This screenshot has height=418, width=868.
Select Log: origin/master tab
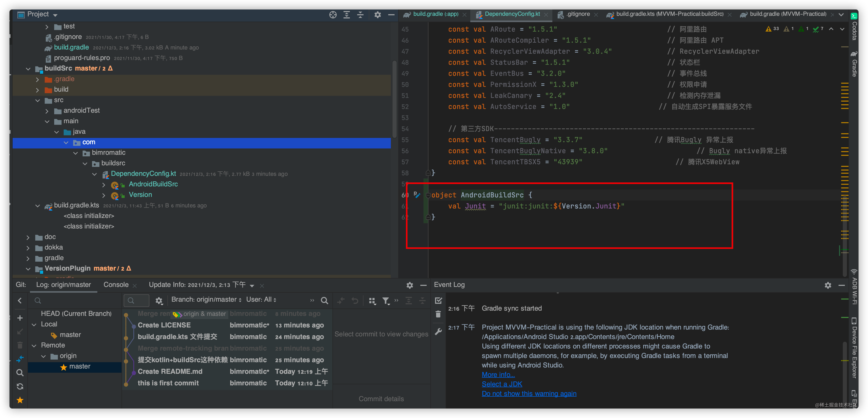(x=63, y=285)
